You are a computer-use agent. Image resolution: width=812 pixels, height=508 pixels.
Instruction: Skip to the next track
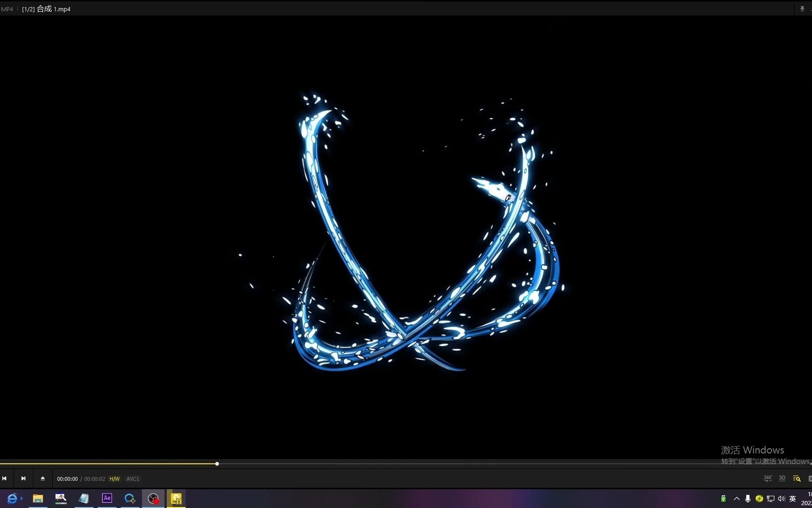23,478
